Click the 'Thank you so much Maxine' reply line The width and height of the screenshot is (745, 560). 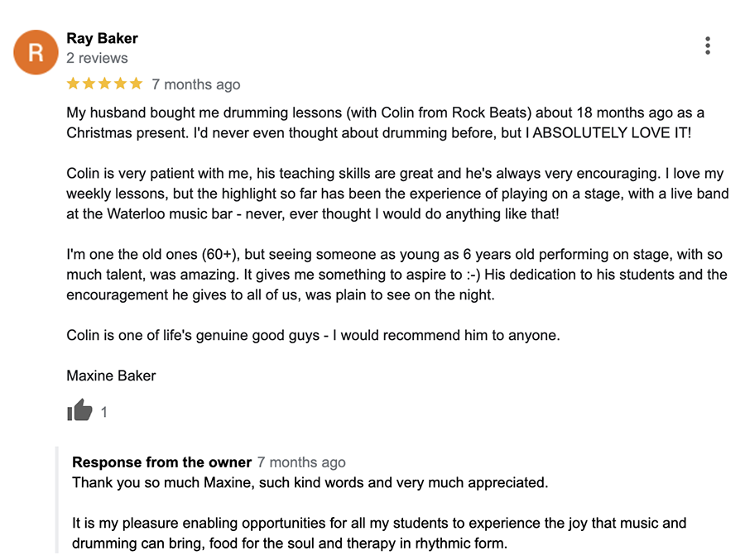pos(310,482)
